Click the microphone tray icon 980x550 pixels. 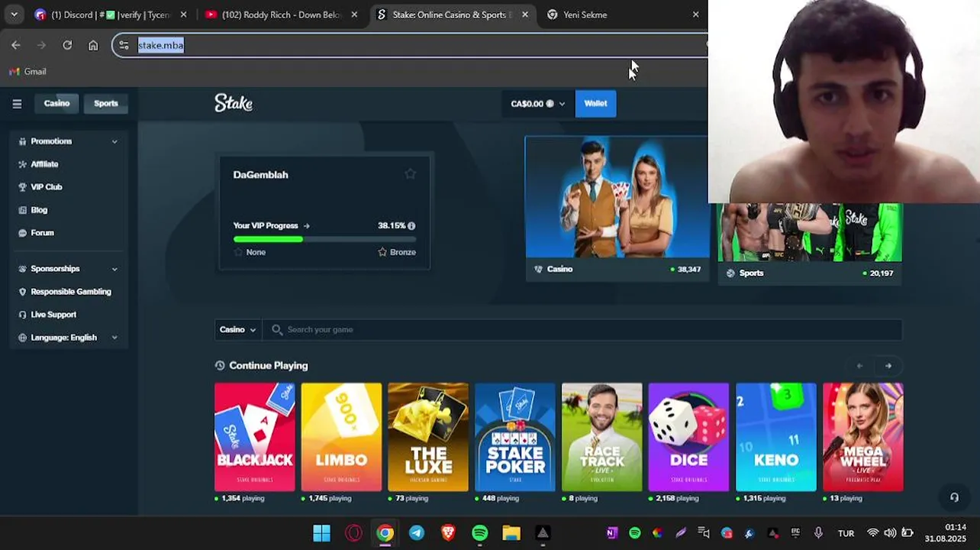tap(818, 533)
